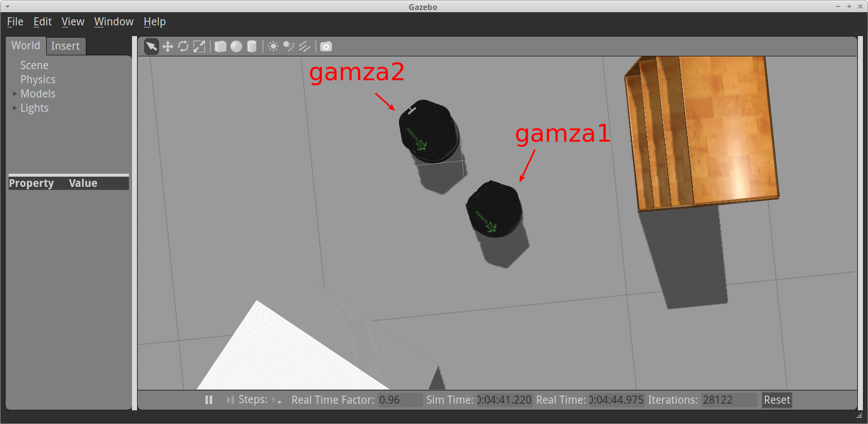The width and height of the screenshot is (868, 424).
Task: Insert a cylinder shape
Action: click(x=252, y=47)
